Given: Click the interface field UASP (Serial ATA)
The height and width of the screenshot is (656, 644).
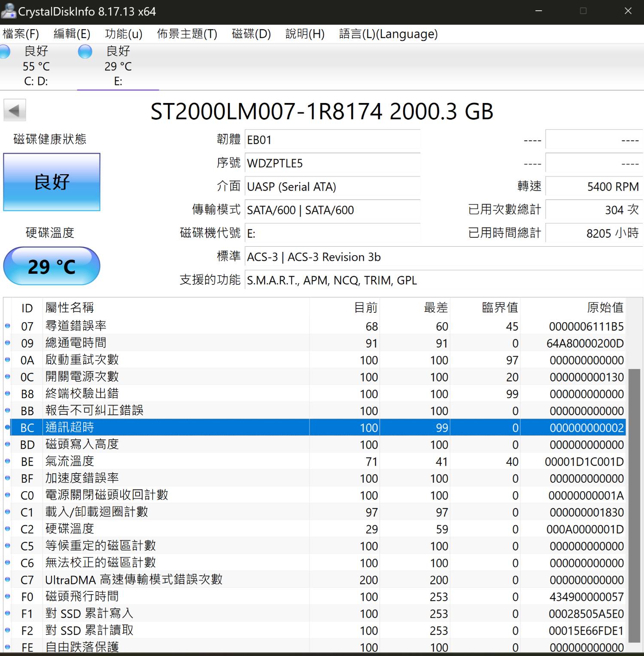Looking at the screenshot, I should (x=332, y=187).
